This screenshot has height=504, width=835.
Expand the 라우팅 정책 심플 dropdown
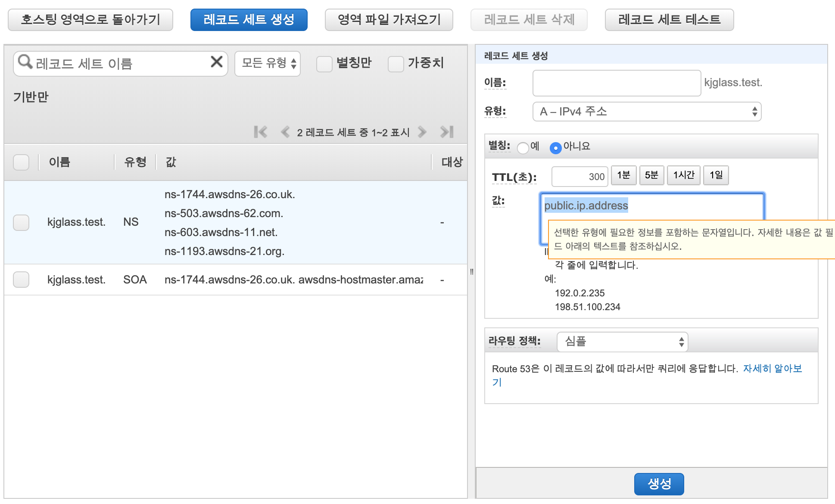[622, 342]
